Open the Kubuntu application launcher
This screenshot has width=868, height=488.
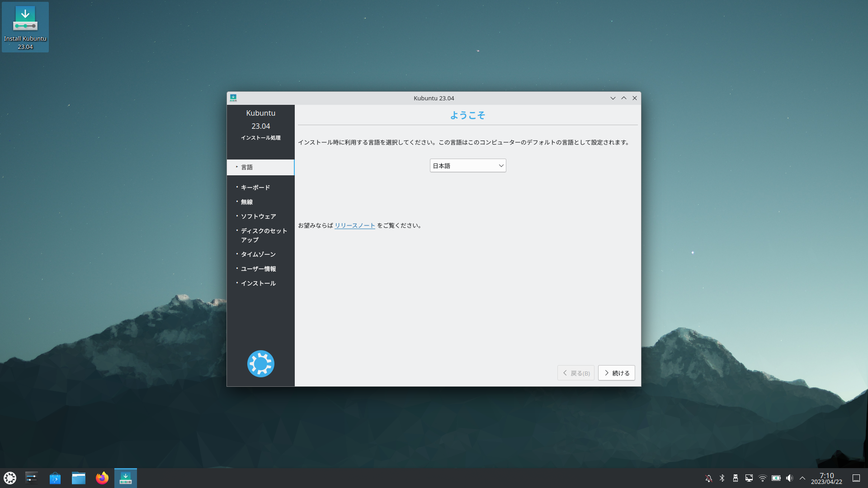click(x=10, y=478)
